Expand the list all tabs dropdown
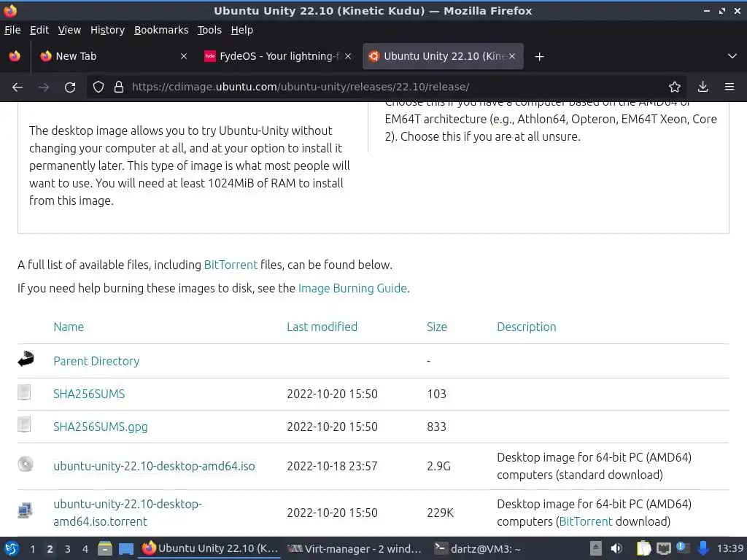The image size is (747, 560). (732, 56)
